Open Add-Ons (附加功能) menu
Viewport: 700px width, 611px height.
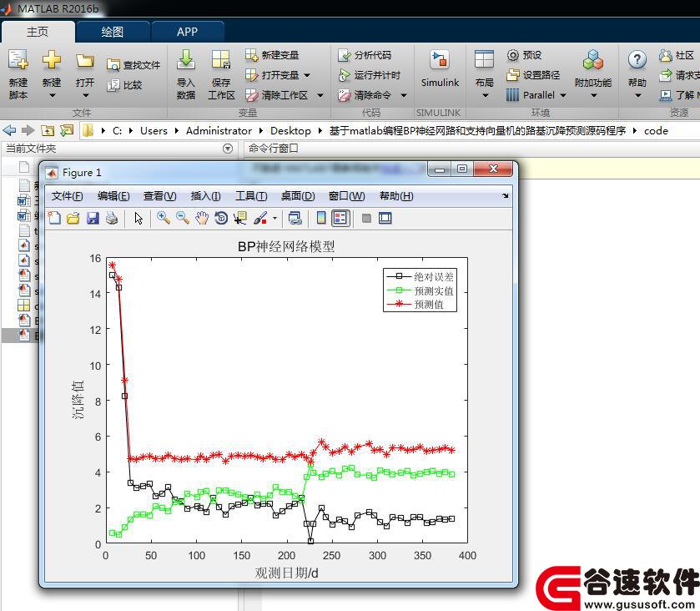(593, 74)
